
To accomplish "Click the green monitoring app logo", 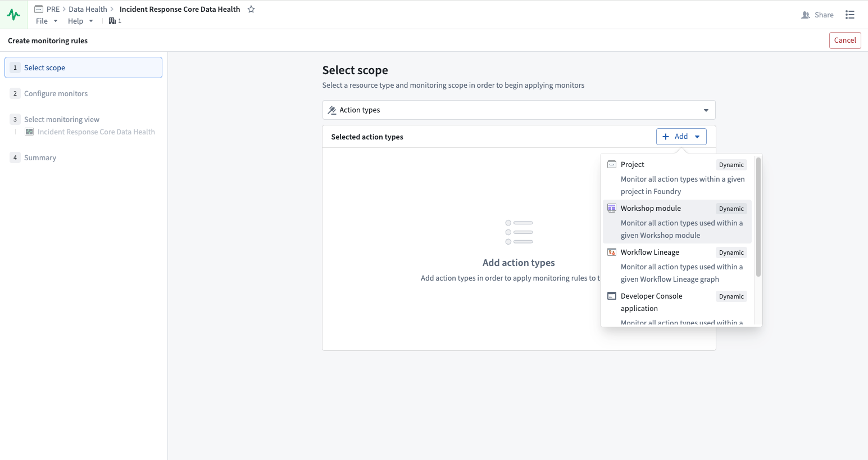I will pos(13,14).
